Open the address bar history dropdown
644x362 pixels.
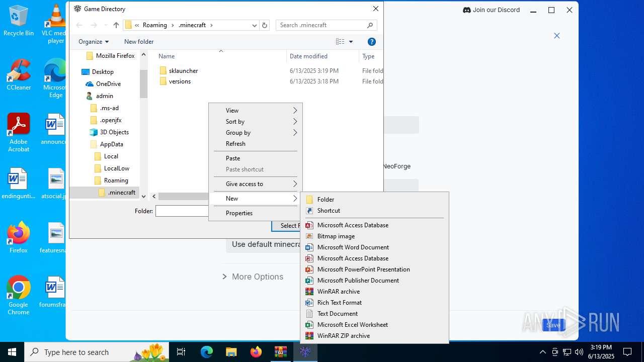[x=255, y=25]
